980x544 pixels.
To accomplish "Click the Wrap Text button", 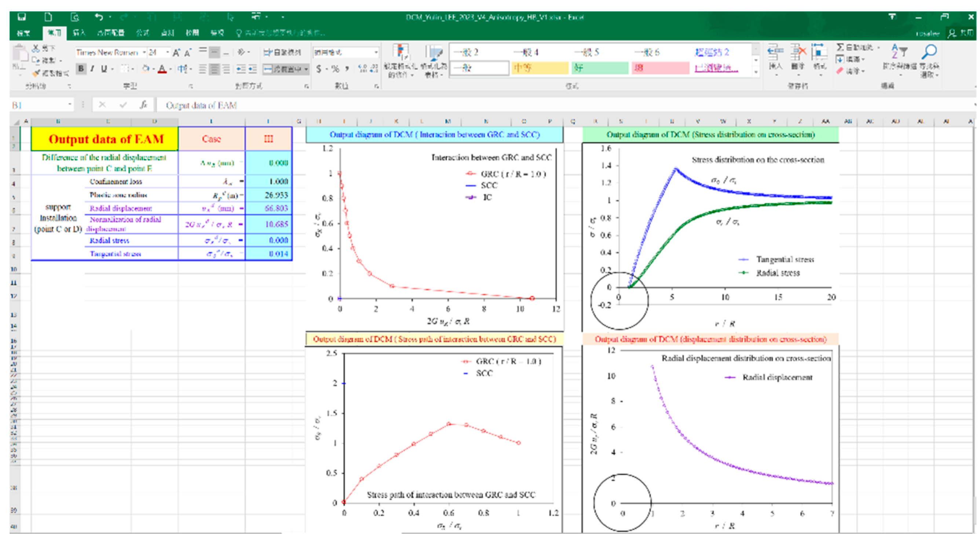I will (x=282, y=52).
